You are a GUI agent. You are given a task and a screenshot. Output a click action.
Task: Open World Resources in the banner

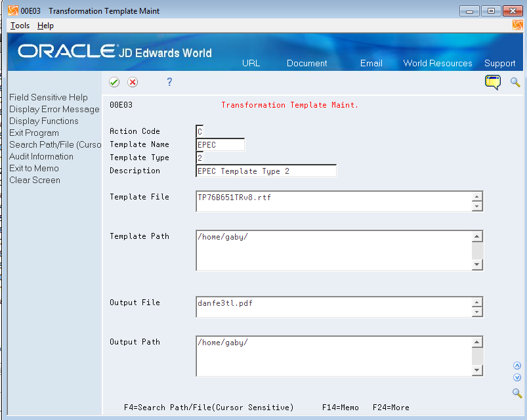[x=438, y=63]
